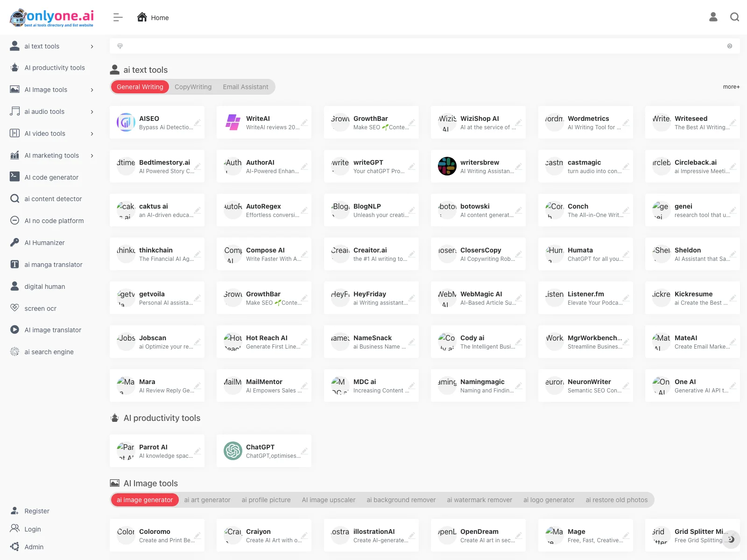Viewport: 747px width, 560px height.
Task: Switch to the ai restore old photos tab
Action: coord(617,500)
